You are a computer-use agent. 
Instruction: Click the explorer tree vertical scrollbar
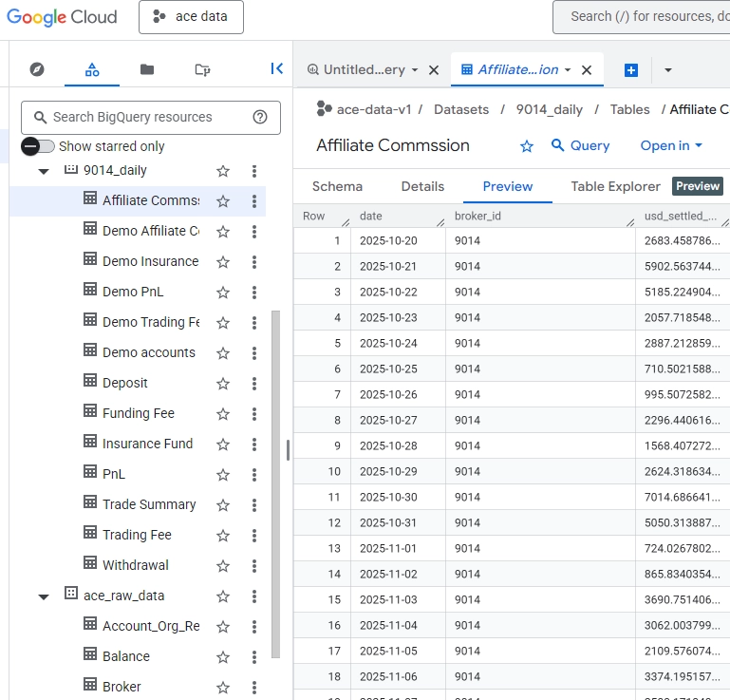click(275, 484)
